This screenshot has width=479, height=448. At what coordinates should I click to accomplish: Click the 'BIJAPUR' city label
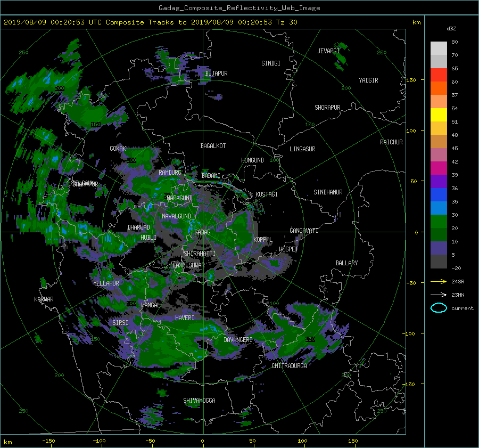point(216,74)
